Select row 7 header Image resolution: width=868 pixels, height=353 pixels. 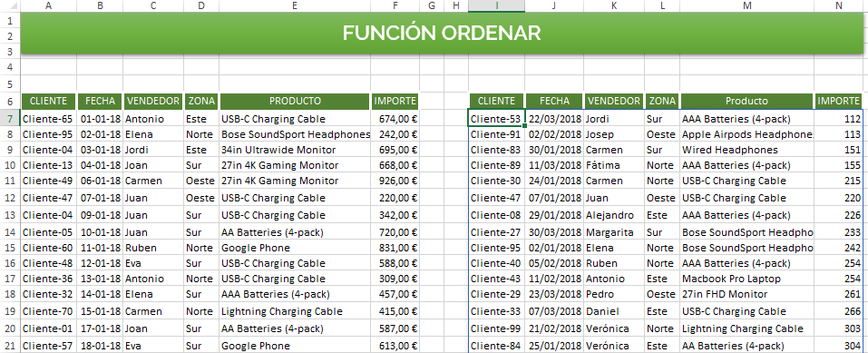pyautogui.click(x=10, y=119)
